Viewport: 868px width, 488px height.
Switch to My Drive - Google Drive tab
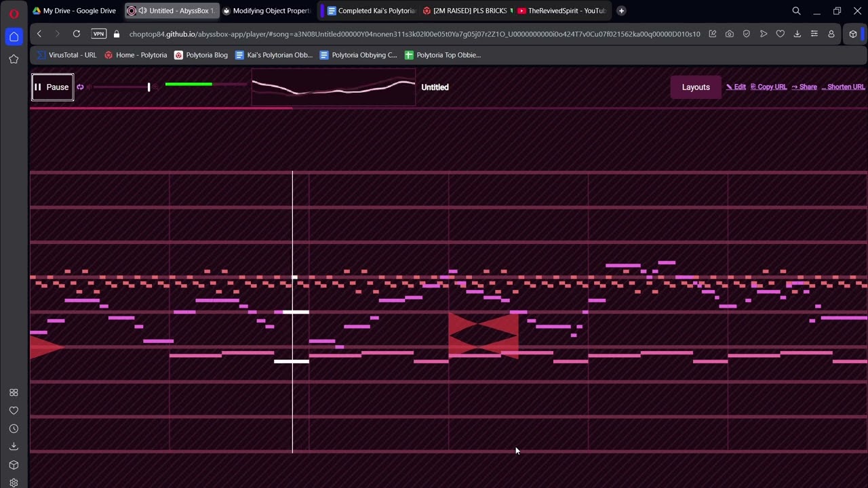[x=75, y=11]
